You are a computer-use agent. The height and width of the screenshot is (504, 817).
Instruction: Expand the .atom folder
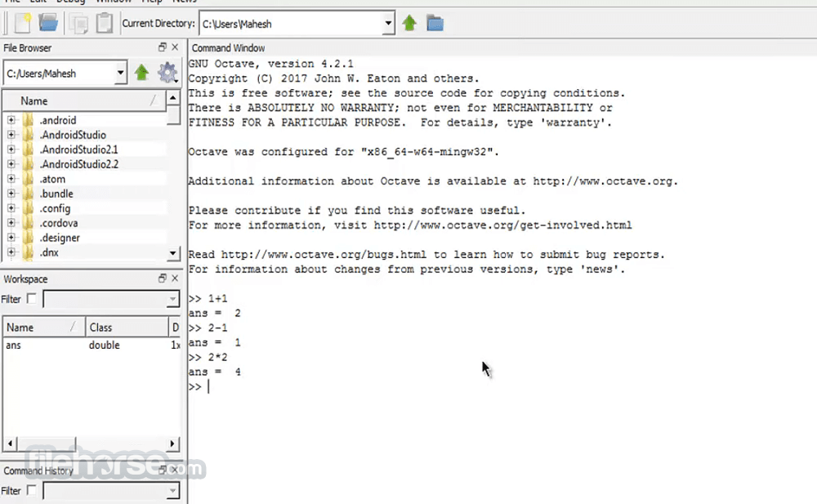pyautogui.click(x=11, y=179)
